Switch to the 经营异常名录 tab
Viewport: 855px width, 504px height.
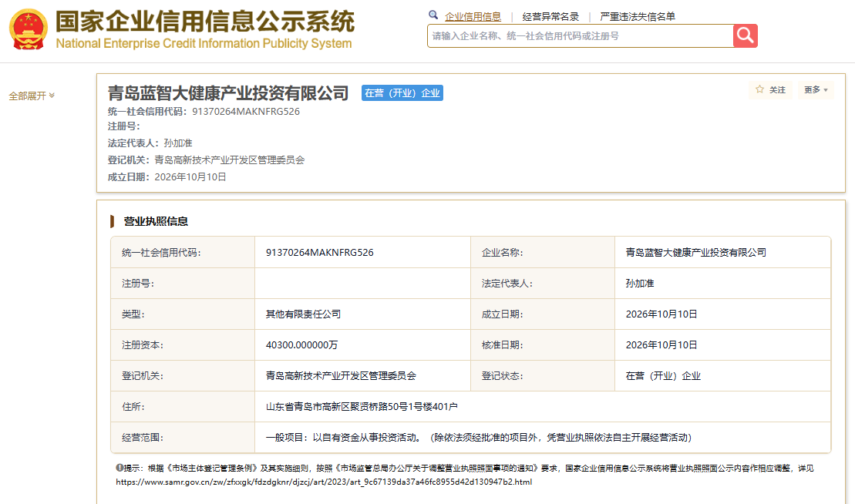coord(550,17)
